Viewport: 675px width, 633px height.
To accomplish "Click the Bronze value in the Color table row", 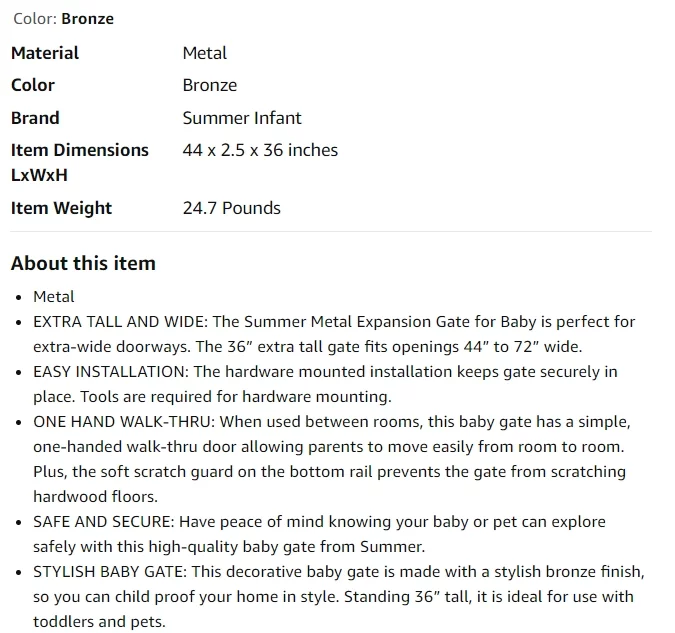I will tap(210, 85).
